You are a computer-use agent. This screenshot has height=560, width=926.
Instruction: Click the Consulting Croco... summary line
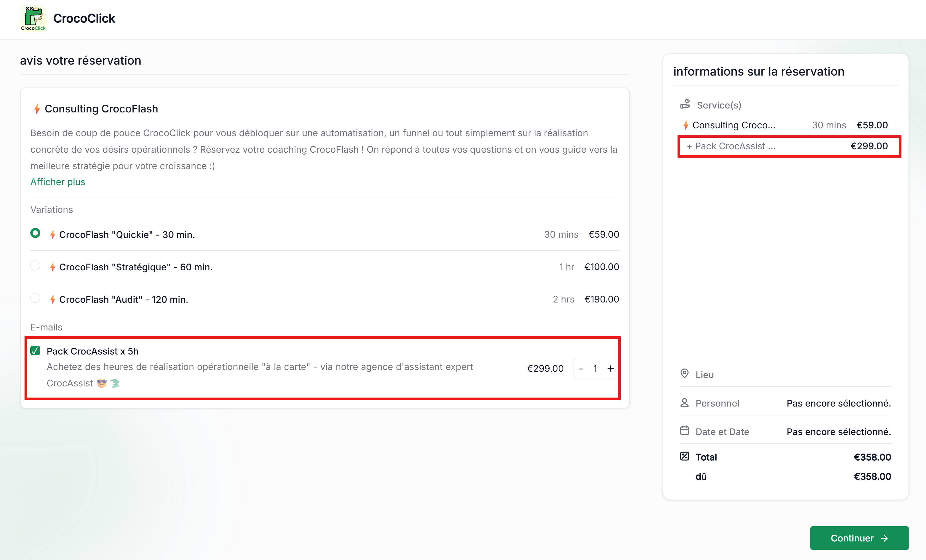pos(785,125)
